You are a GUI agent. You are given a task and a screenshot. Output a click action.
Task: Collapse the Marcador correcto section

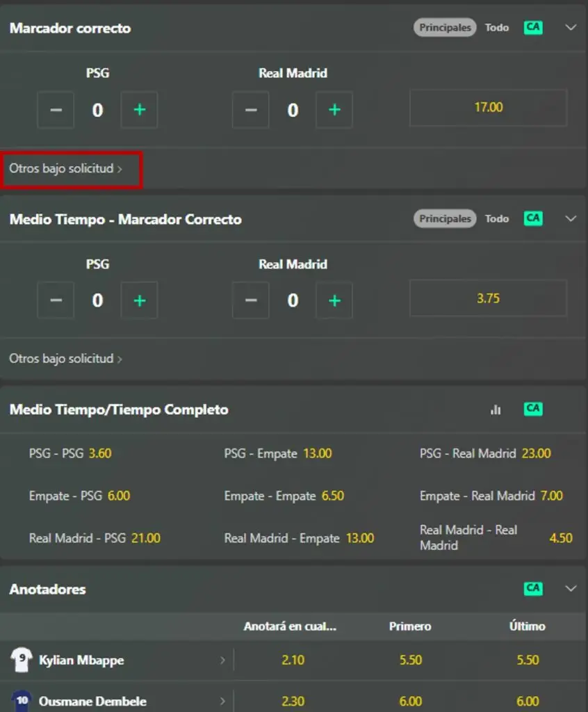tap(571, 28)
